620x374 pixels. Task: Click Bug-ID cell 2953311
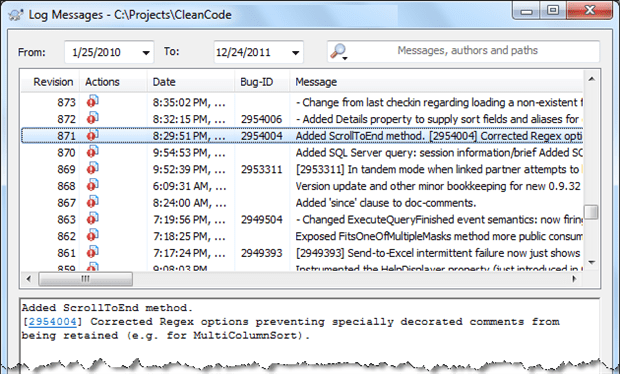262,169
